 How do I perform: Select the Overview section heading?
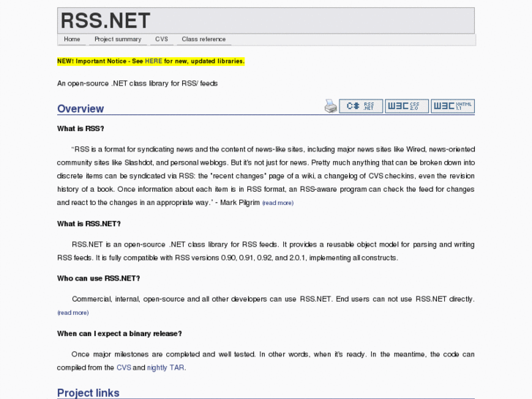click(80, 108)
